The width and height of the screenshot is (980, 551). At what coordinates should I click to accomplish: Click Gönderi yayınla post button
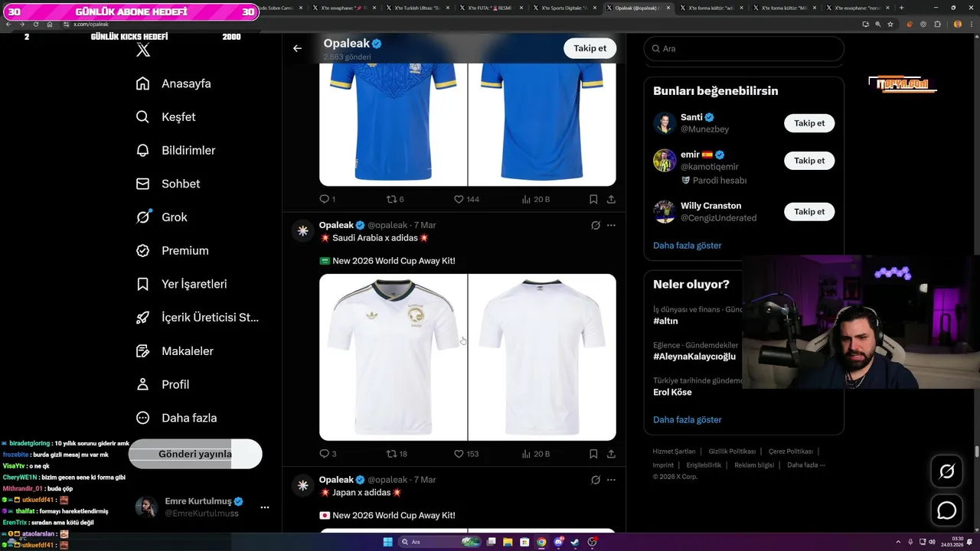(195, 454)
